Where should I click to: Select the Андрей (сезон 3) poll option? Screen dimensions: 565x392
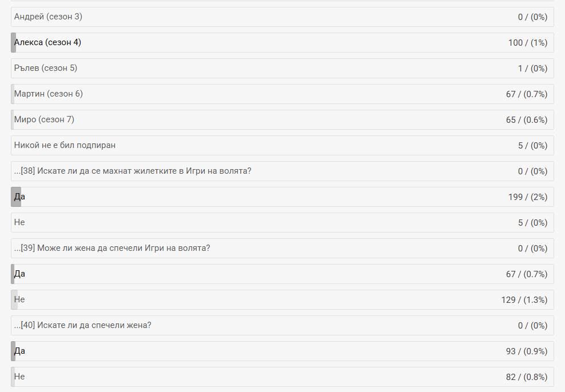pos(49,17)
